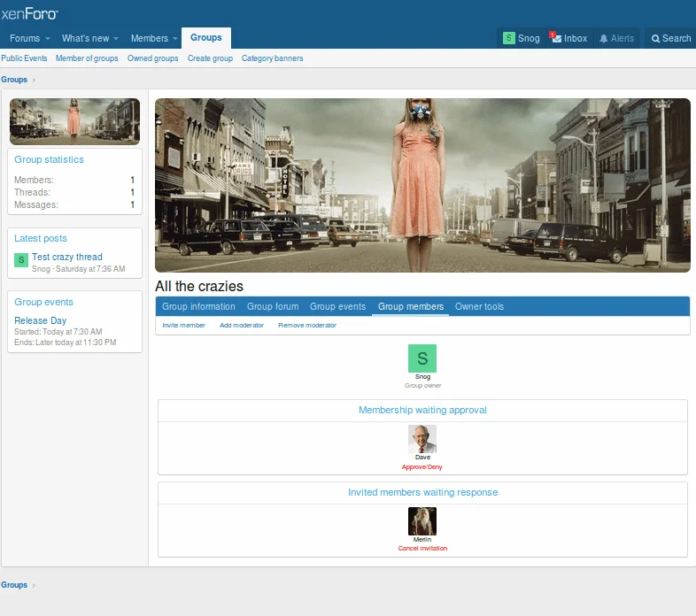
Task: Select the Group events tab
Action: tap(337, 307)
